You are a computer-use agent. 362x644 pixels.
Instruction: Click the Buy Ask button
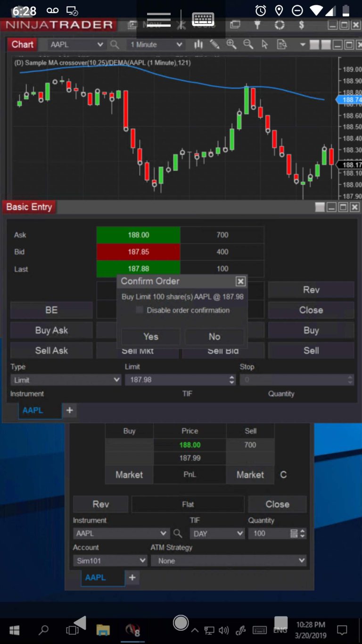[x=51, y=330]
